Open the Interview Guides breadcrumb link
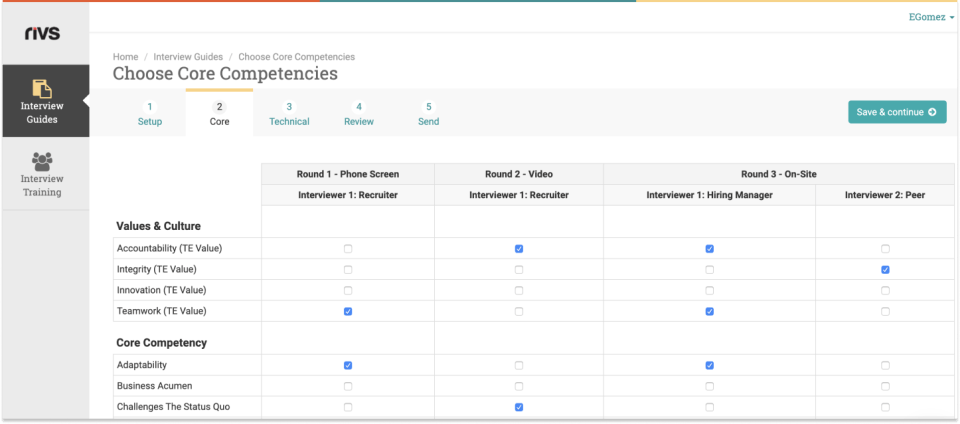The width and height of the screenshot is (960, 424). coord(190,57)
